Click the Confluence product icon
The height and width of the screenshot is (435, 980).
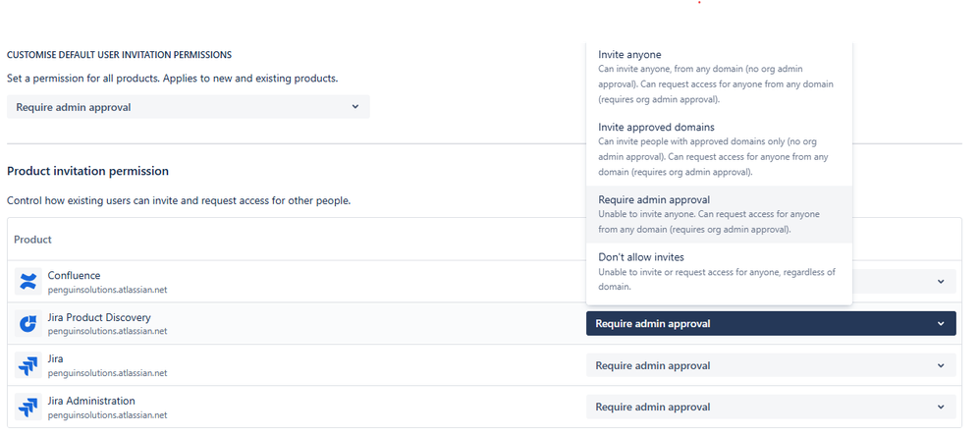[27, 282]
